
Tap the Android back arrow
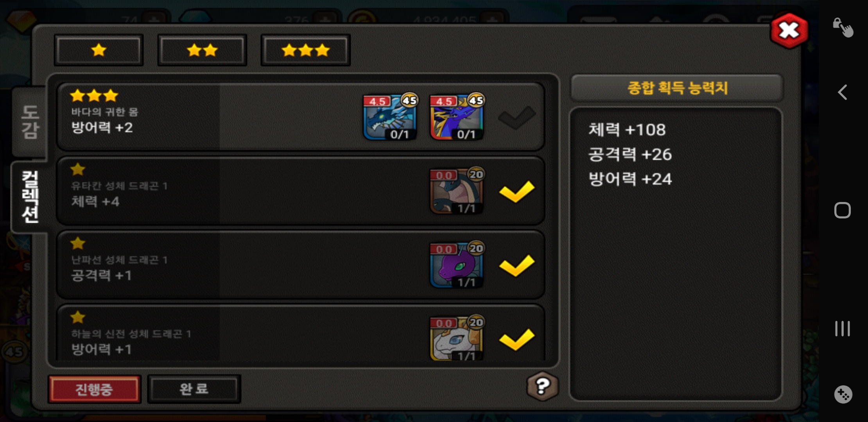[843, 92]
